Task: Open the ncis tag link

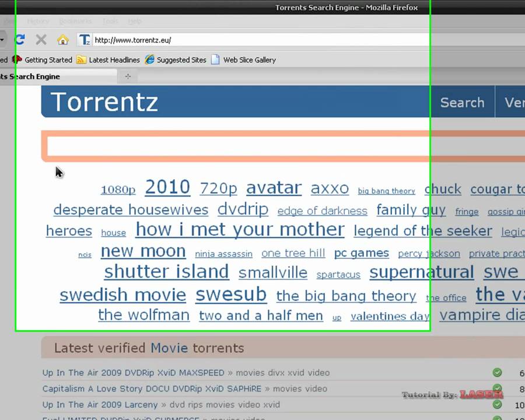Action: tap(85, 255)
